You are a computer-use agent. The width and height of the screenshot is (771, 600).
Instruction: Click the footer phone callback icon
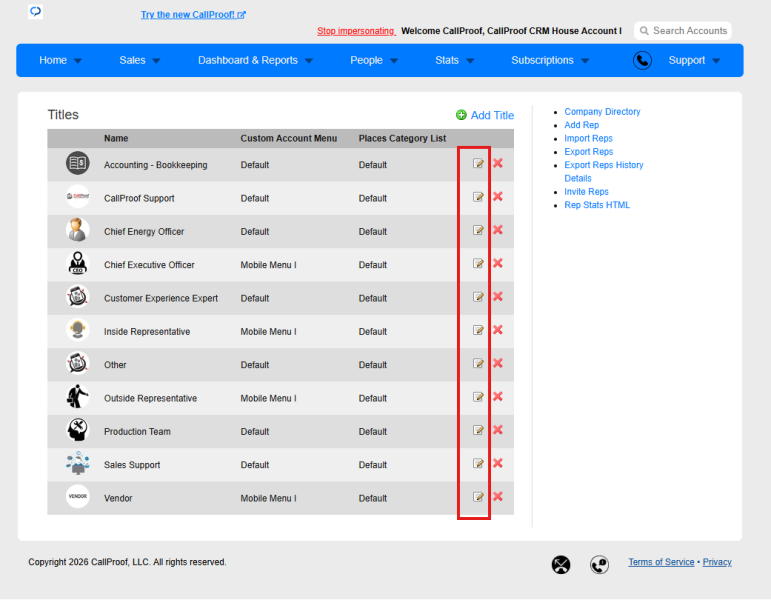click(x=599, y=565)
